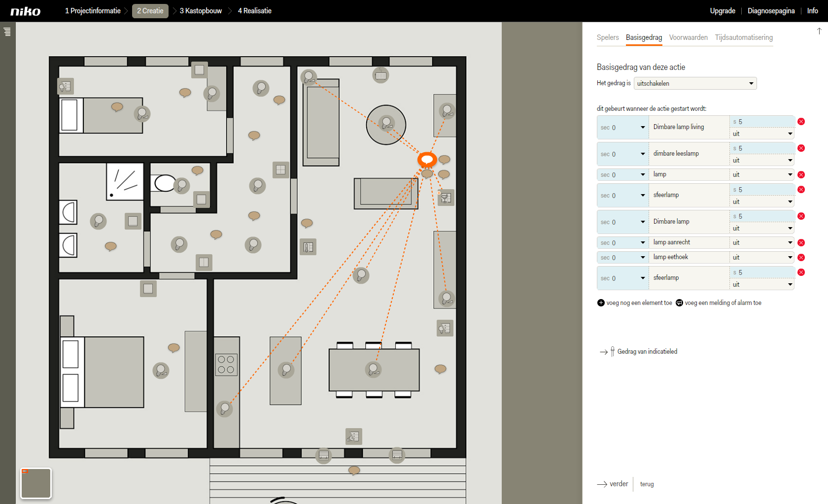The image size is (828, 504).
Task: Remove first sfeerlamp row with red X
Action: [801, 190]
